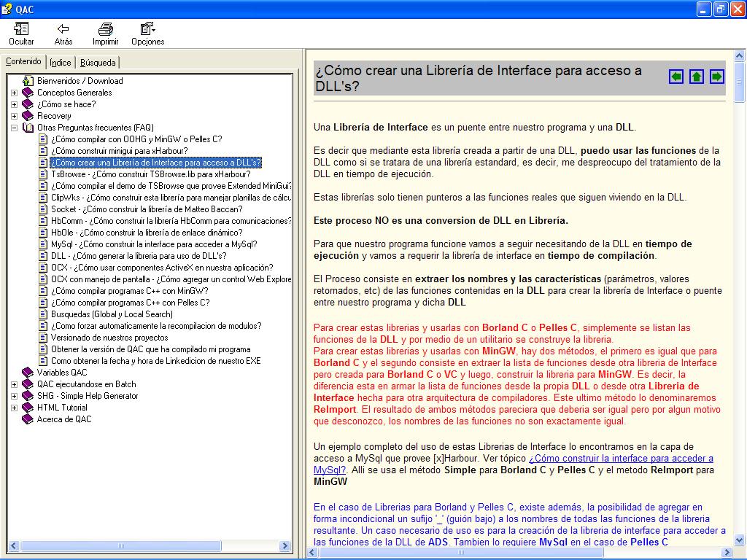Click the green previous-topic arrow in header

676,76
